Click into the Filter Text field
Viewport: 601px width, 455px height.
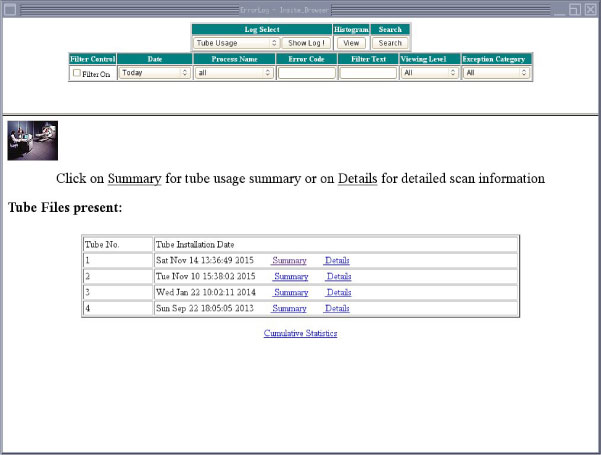click(368, 73)
